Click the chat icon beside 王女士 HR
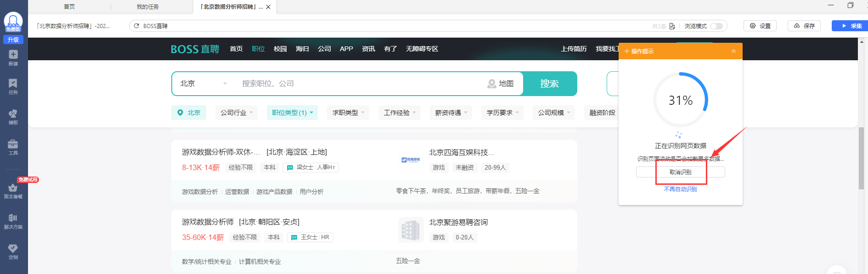Viewport: 868px width, 274px height. coord(294,238)
